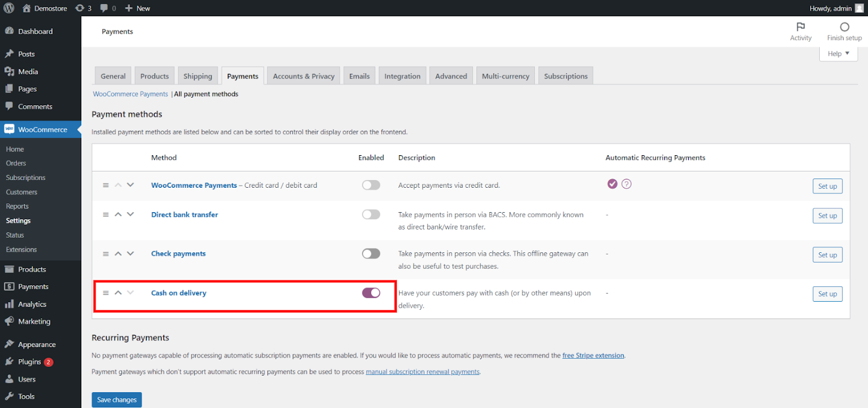Screen dimensions: 868x408
Task: Switch to the Shipping tab
Action: tap(197, 76)
